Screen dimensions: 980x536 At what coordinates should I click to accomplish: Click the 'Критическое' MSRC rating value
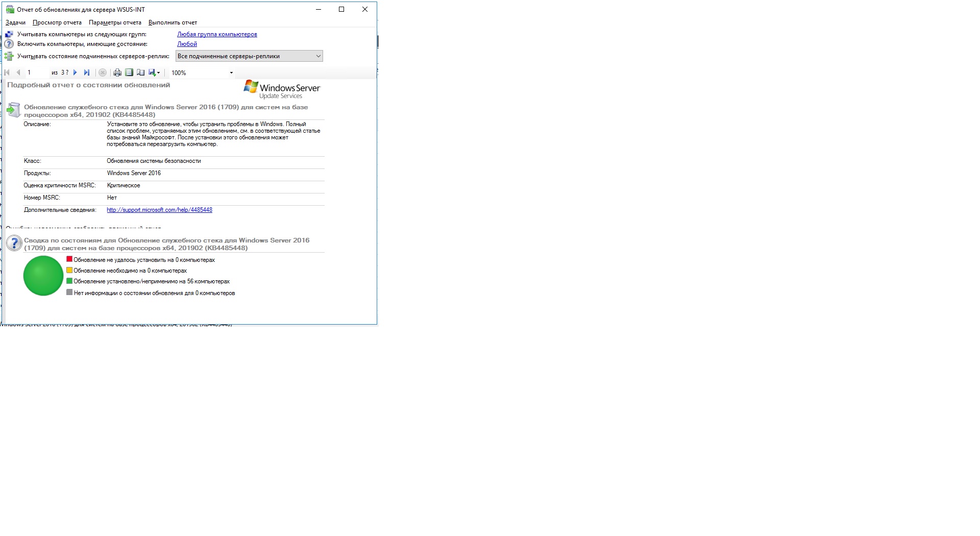point(124,185)
